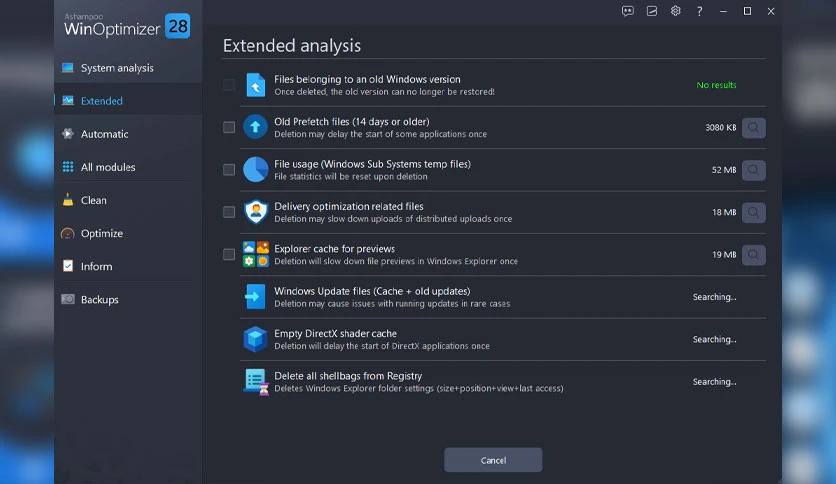Open settings gear icon
The height and width of the screenshot is (484, 836).
click(x=676, y=11)
